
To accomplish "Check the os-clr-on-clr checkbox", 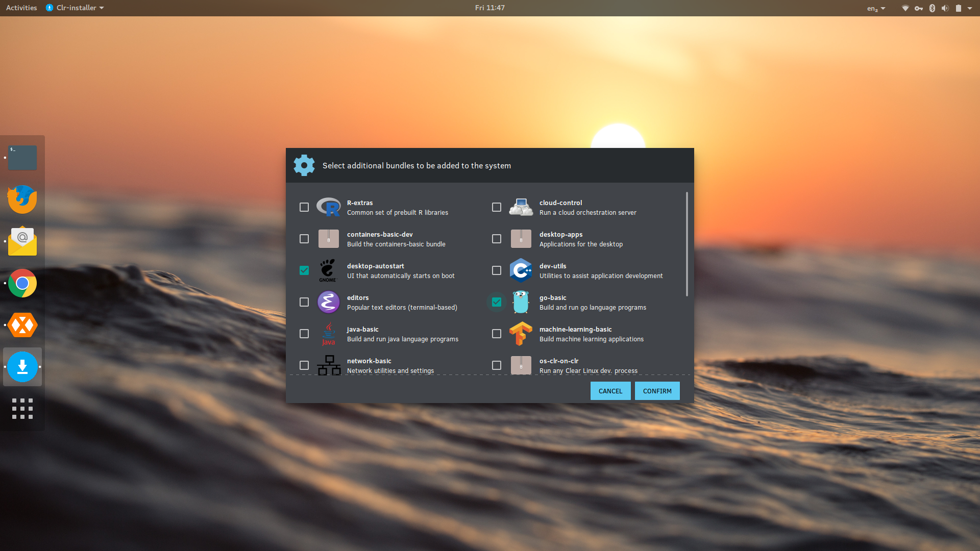I will (497, 365).
